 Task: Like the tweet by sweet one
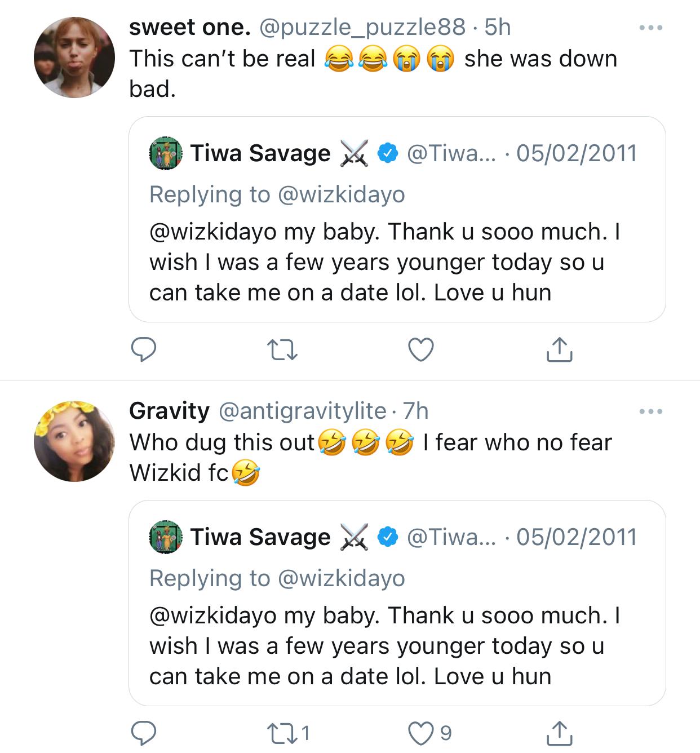coord(421,349)
